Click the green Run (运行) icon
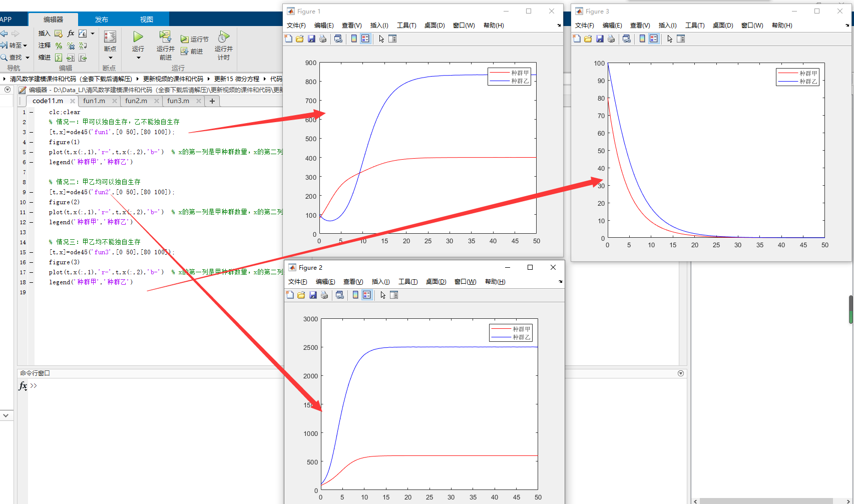 (x=138, y=37)
